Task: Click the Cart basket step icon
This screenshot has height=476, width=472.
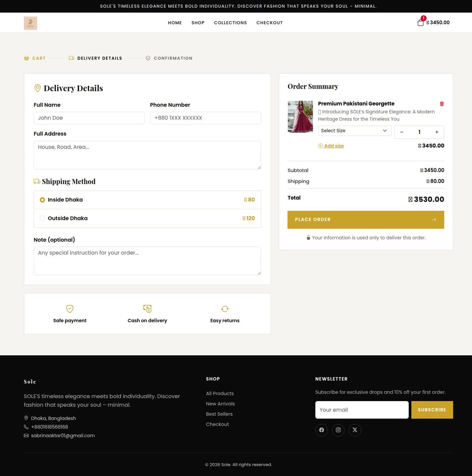Action: pos(27,58)
